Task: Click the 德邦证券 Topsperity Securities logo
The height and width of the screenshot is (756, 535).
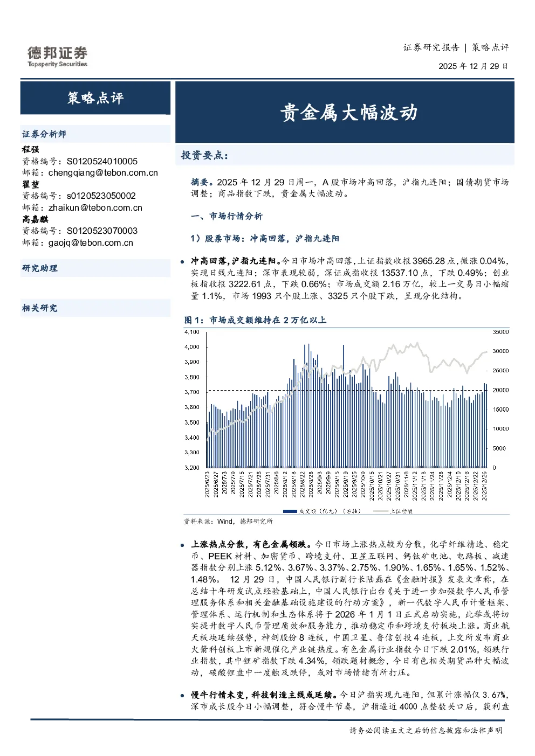Action: point(57,57)
